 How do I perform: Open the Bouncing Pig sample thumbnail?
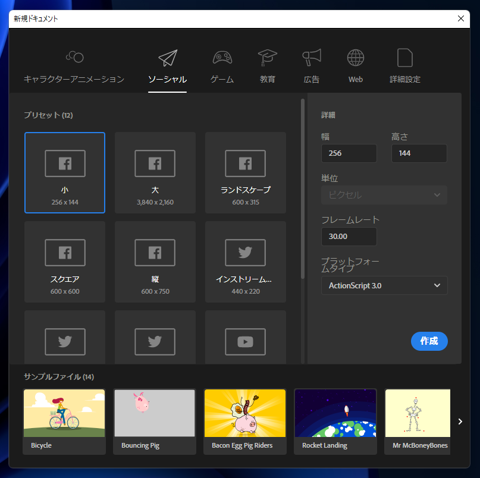pyautogui.click(x=155, y=422)
